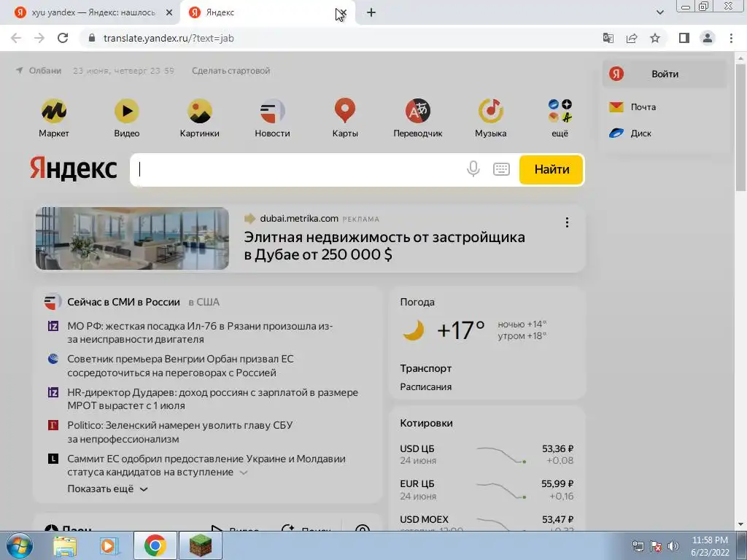Open the Новости service icon
The width and height of the screenshot is (747, 560).
[x=273, y=111]
